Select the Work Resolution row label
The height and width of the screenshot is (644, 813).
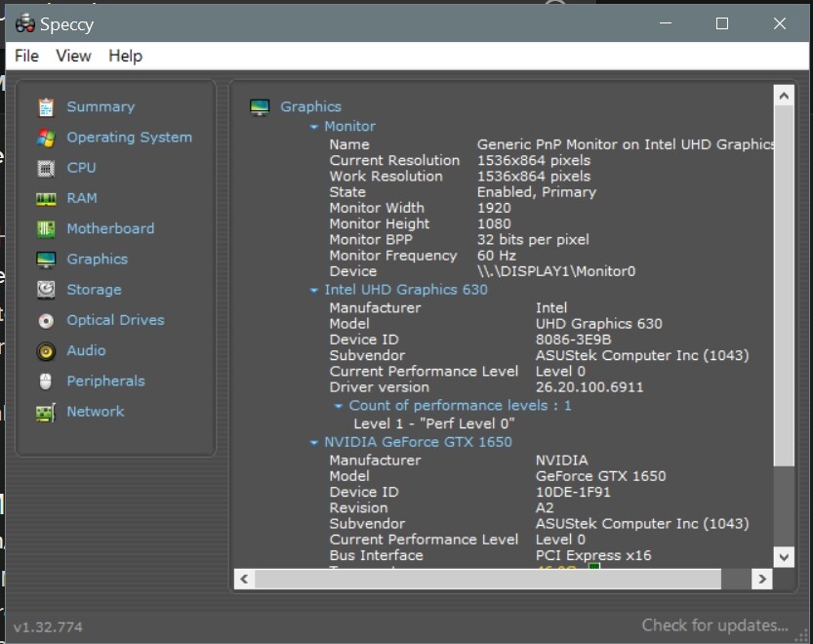click(386, 177)
